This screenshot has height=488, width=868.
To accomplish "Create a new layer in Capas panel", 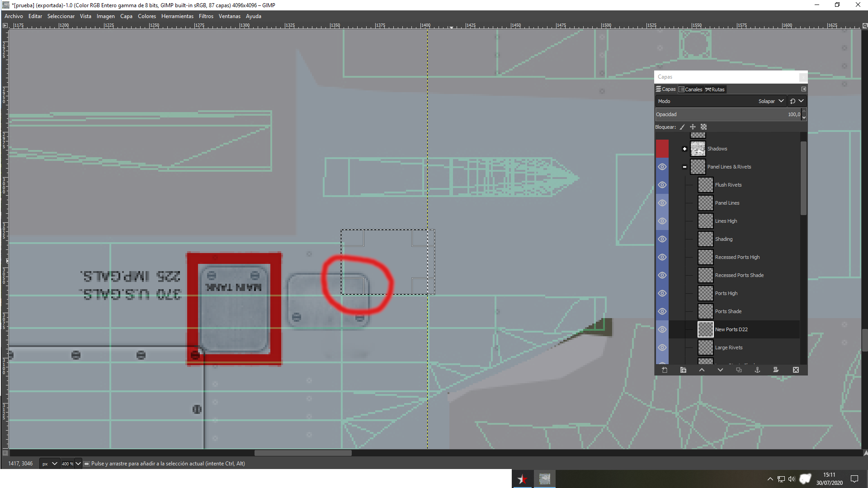I will point(665,370).
